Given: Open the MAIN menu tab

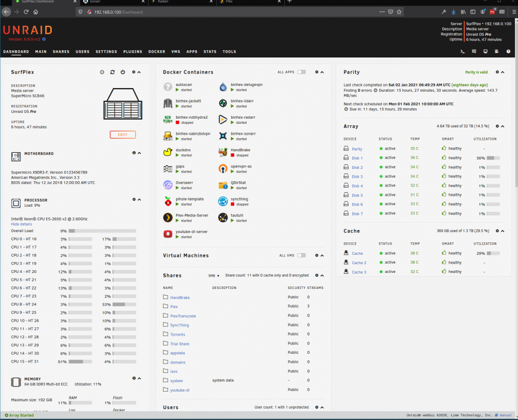Looking at the screenshot, I should pos(41,52).
